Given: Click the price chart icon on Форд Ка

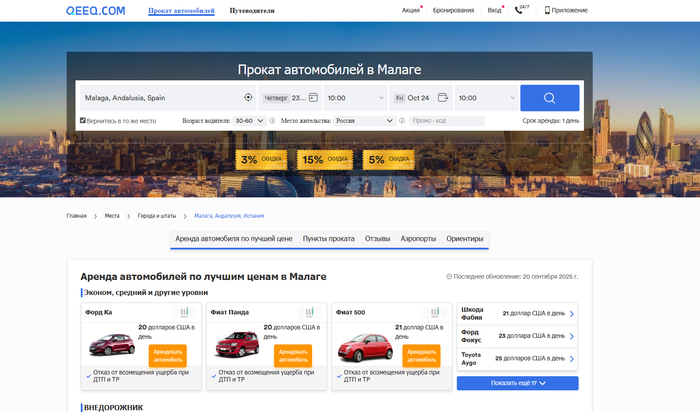Looking at the screenshot, I should [x=184, y=313].
